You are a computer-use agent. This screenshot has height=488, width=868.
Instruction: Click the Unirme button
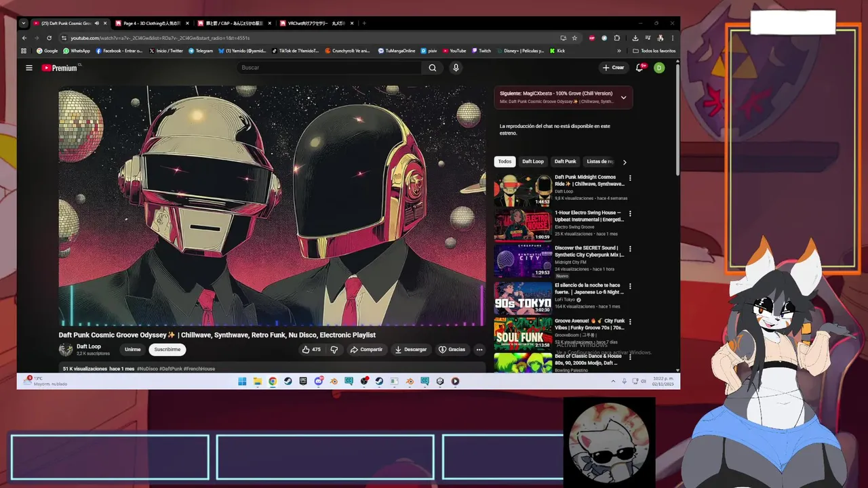coord(133,350)
